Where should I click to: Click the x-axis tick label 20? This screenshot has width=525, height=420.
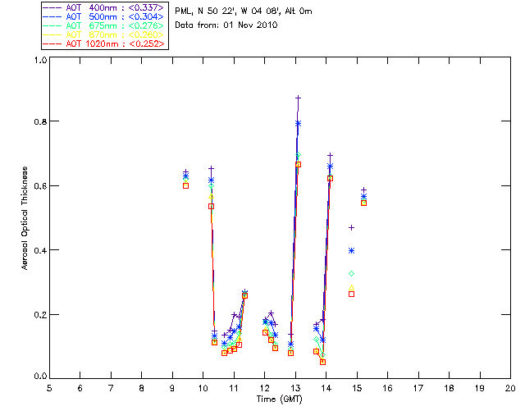(510, 388)
